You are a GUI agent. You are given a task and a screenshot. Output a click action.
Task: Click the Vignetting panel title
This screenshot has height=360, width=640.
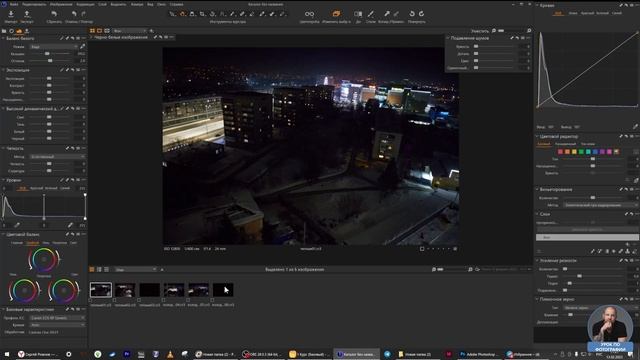pos(556,189)
